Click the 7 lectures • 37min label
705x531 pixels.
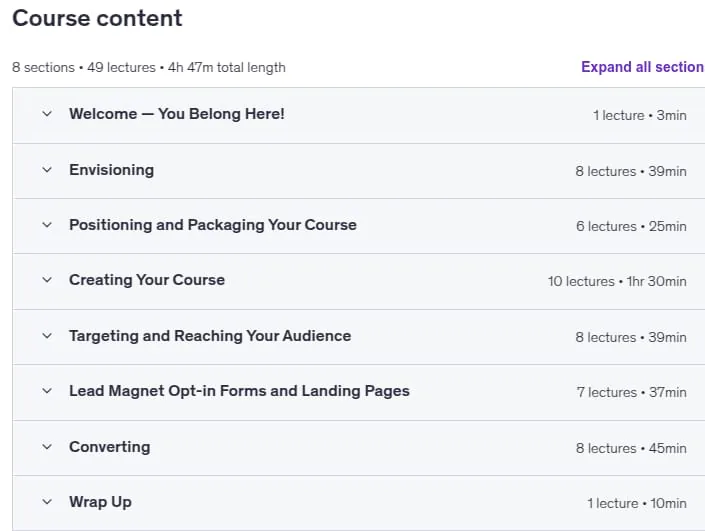(x=632, y=393)
